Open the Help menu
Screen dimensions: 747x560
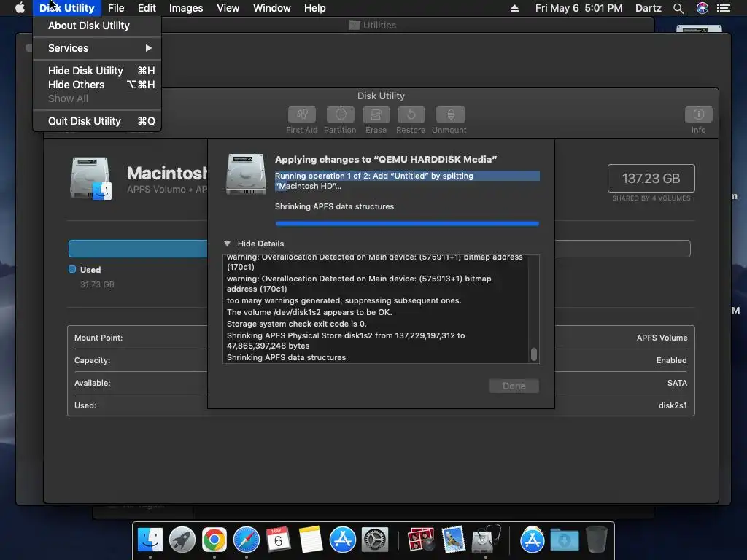(314, 8)
